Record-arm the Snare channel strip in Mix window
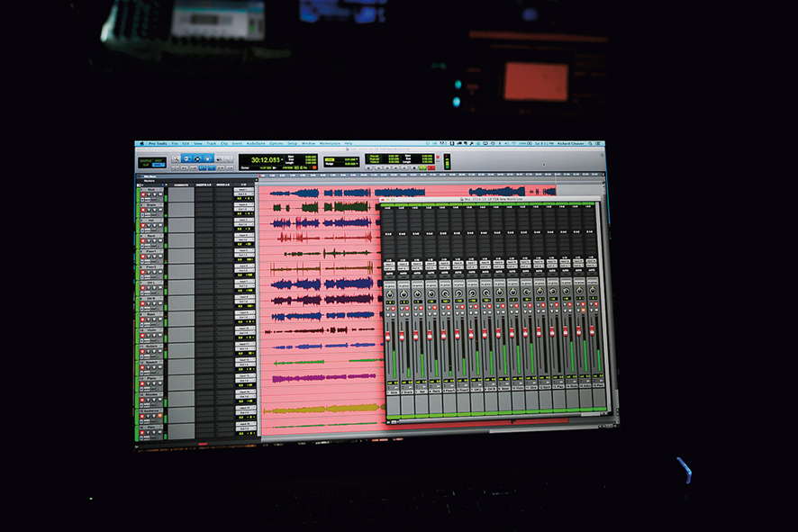This screenshot has height=532, width=798. pos(407,308)
